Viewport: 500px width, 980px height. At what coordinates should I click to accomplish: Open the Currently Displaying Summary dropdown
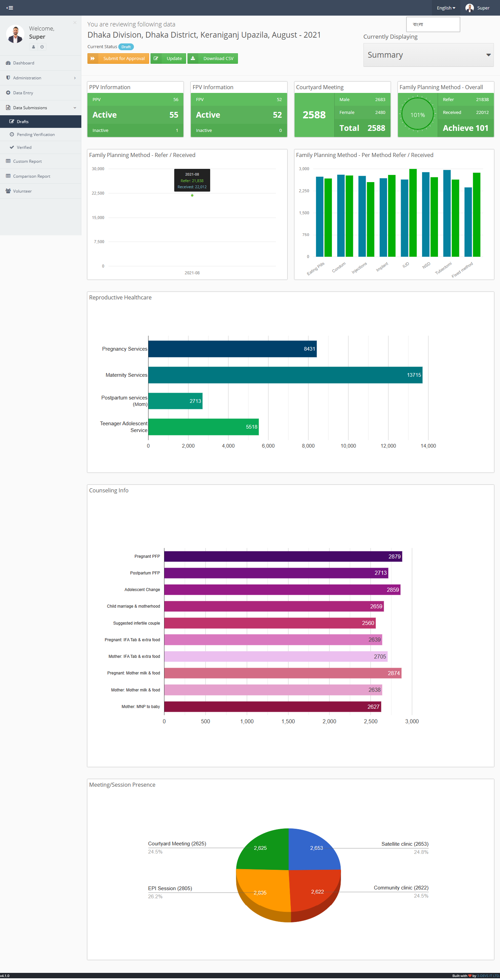pos(428,55)
